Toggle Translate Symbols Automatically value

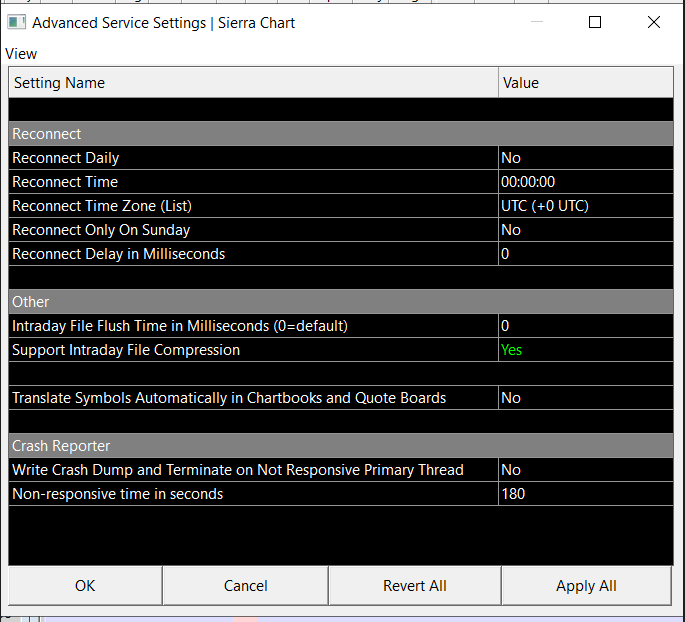click(x=585, y=398)
